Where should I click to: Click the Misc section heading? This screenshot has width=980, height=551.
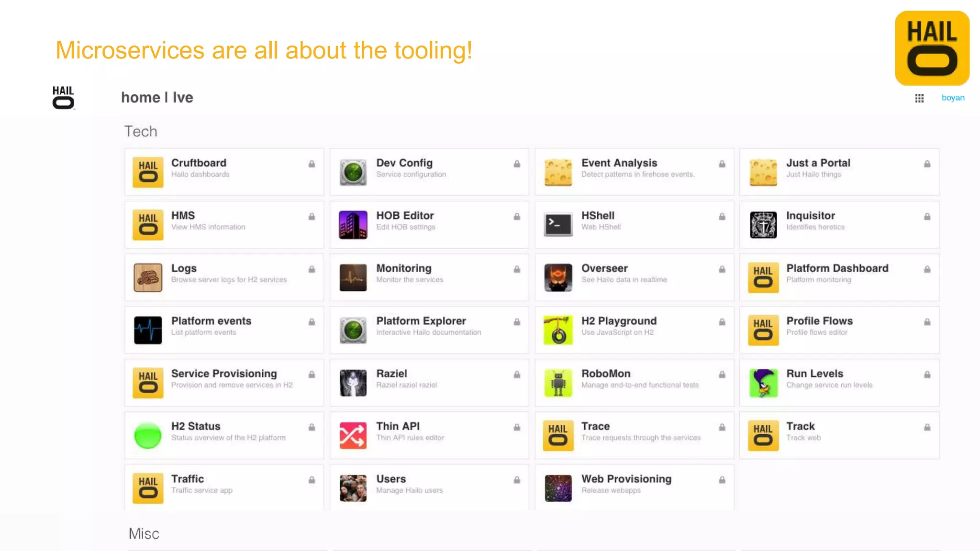tap(144, 534)
